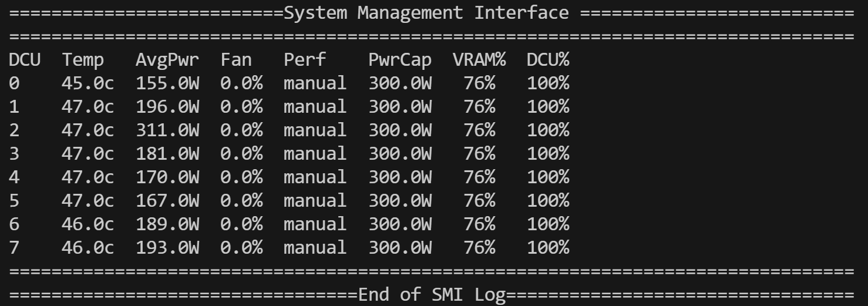Image resolution: width=868 pixels, height=306 pixels.
Task: Select the 181.0W power value
Action: (x=167, y=154)
